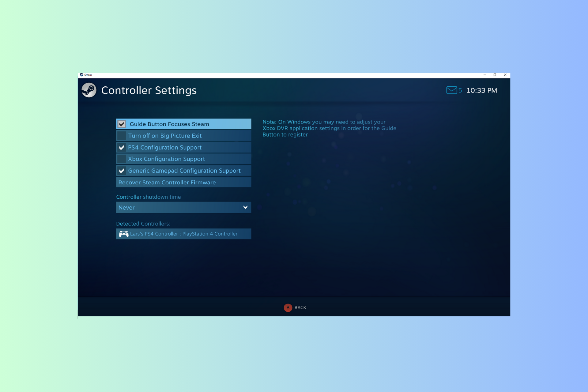Click the gamepad icon next to Lars's controller
Image resolution: width=588 pixels, height=392 pixels.
[123, 234]
